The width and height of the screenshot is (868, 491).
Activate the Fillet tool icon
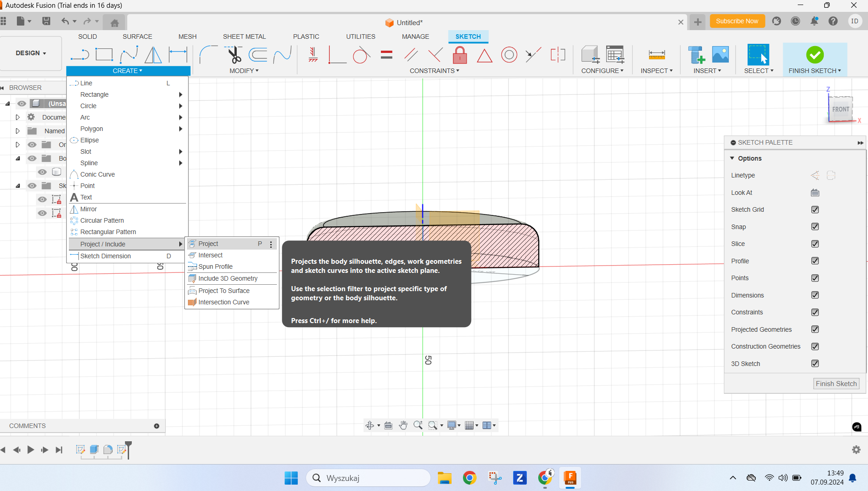[208, 55]
